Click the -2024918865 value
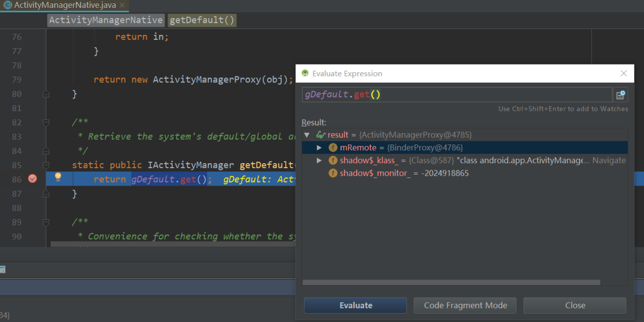Screen dimensions: 644x322 tap(445, 173)
